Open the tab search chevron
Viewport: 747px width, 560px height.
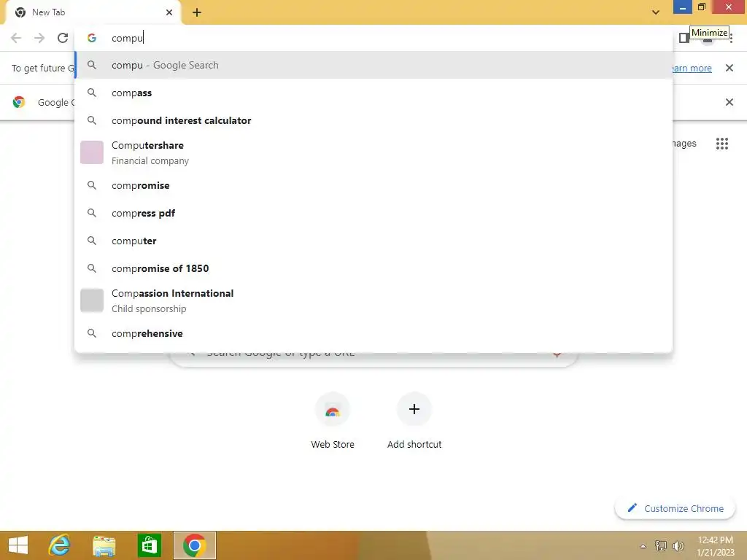[x=656, y=12]
